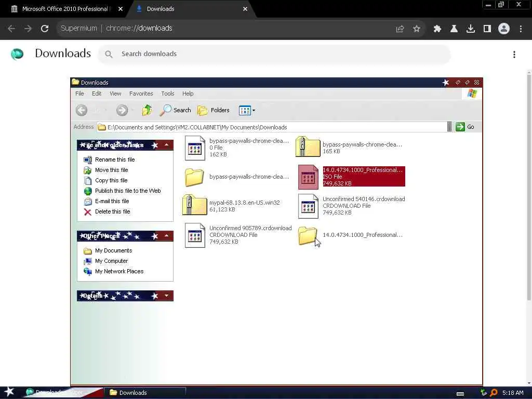Screen dimensions: 532x399
Task: Click the magnifier tray icon
Action: click(x=494, y=393)
